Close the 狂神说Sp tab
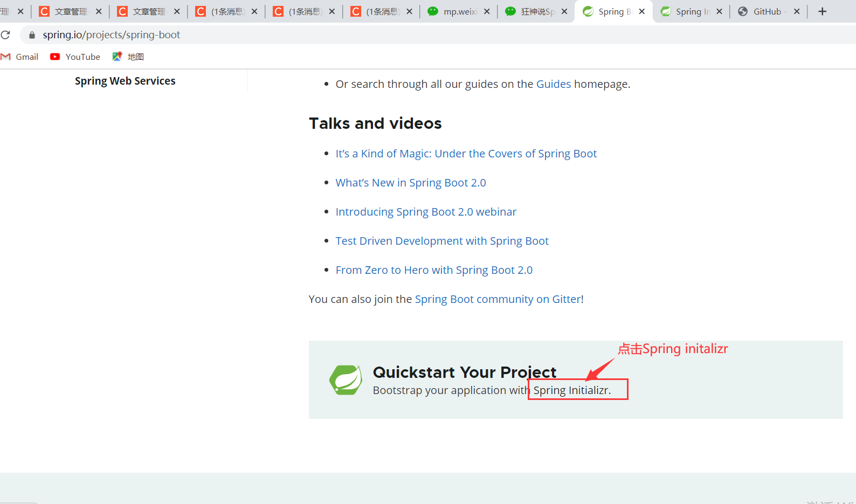 (x=564, y=11)
